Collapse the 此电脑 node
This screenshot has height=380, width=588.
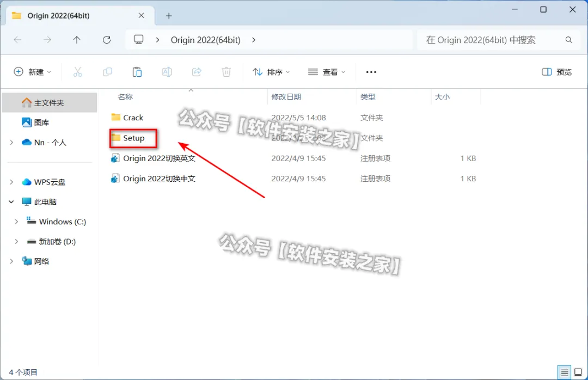(11, 202)
